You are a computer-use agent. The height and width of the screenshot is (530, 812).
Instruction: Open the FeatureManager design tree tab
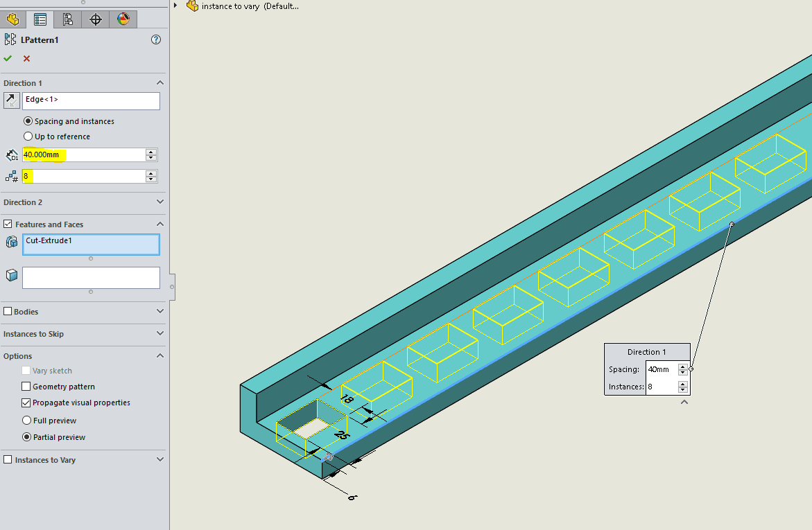pos(12,19)
